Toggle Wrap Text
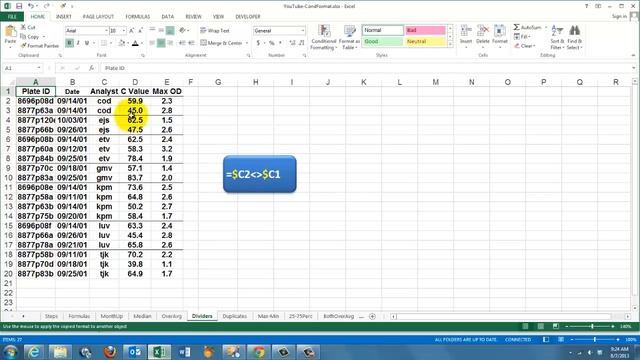 point(215,31)
